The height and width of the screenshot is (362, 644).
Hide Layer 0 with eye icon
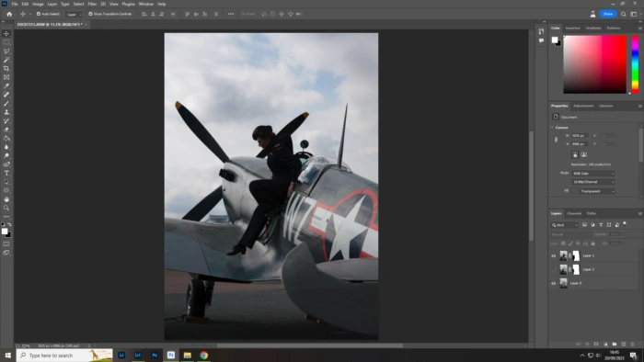click(x=553, y=283)
